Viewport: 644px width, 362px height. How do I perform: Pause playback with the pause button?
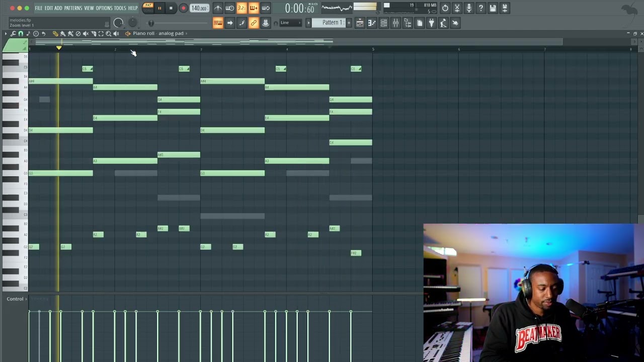[x=159, y=8]
